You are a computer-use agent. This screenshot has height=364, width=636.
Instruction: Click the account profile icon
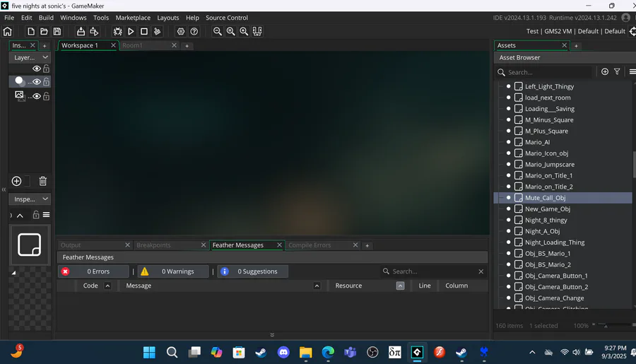pyautogui.click(x=626, y=18)
